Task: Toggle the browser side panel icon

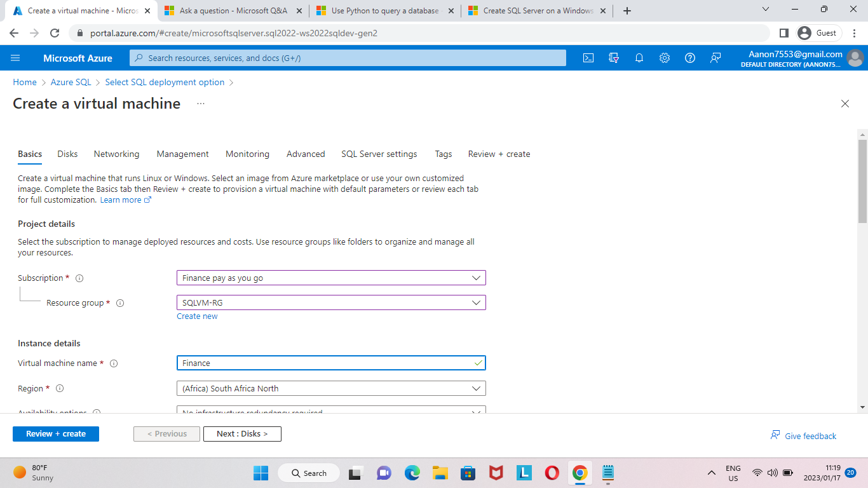Action: click(783, 33)
